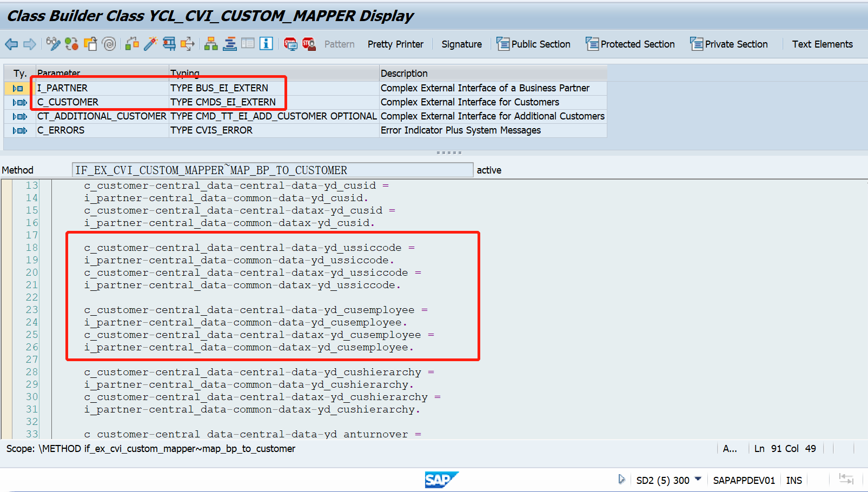Click description 'Complex External Interface for Customers'
The image size is (868, 492).
pyautogui.click(x=469, y=102)
